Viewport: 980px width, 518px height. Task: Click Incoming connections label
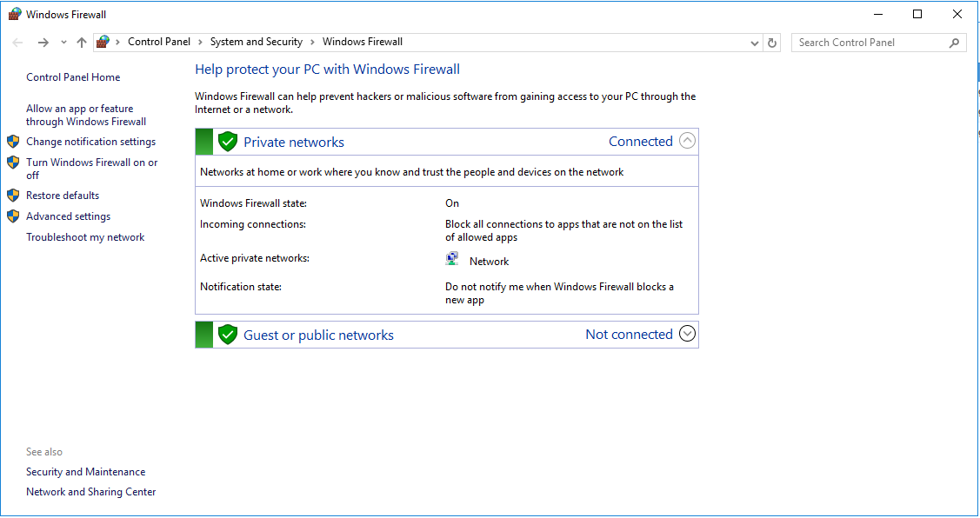click(252, 224)
